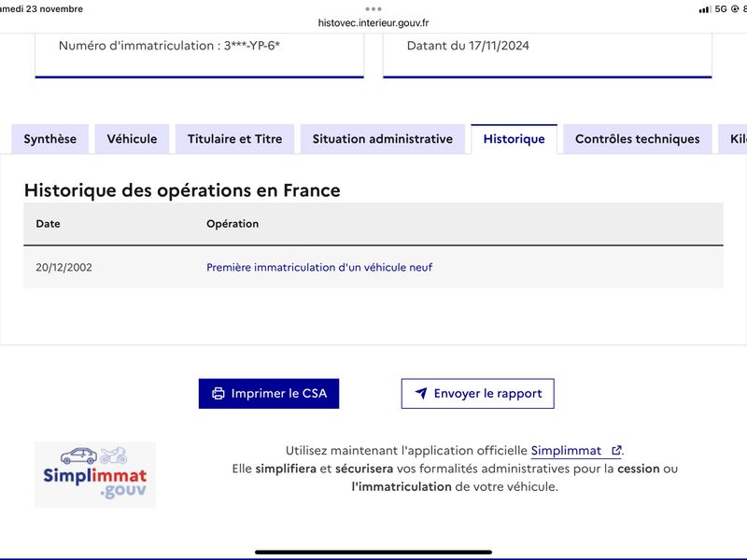Tap the cellular signal bars icon
Viewport: 747px width, 560px height.
[x=705, y=9]
